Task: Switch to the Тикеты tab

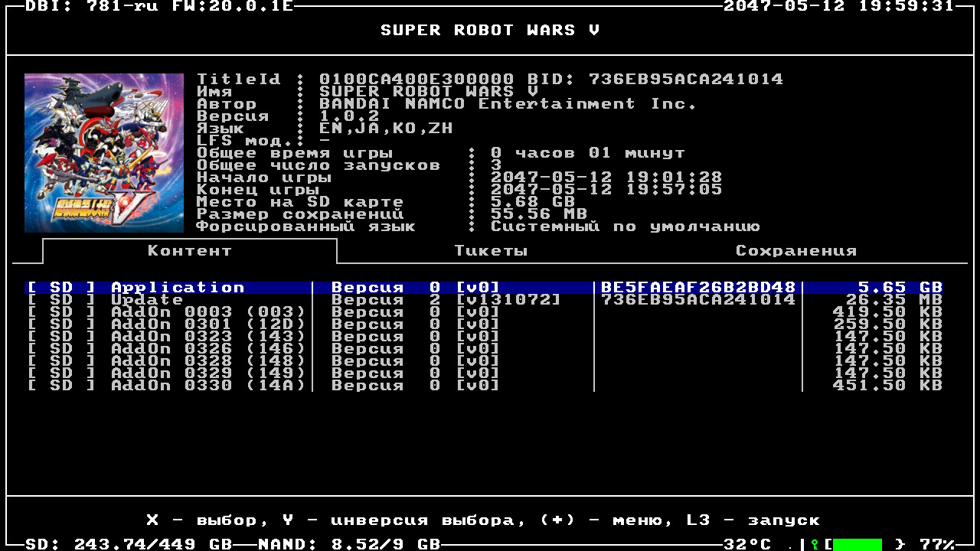Action: 491,251
